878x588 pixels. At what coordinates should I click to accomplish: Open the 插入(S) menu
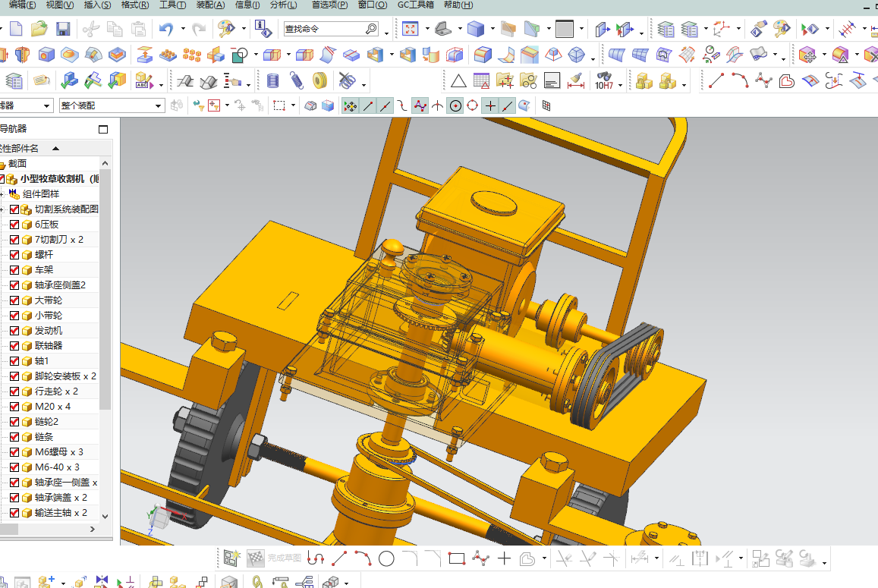[x=97, y=5]
